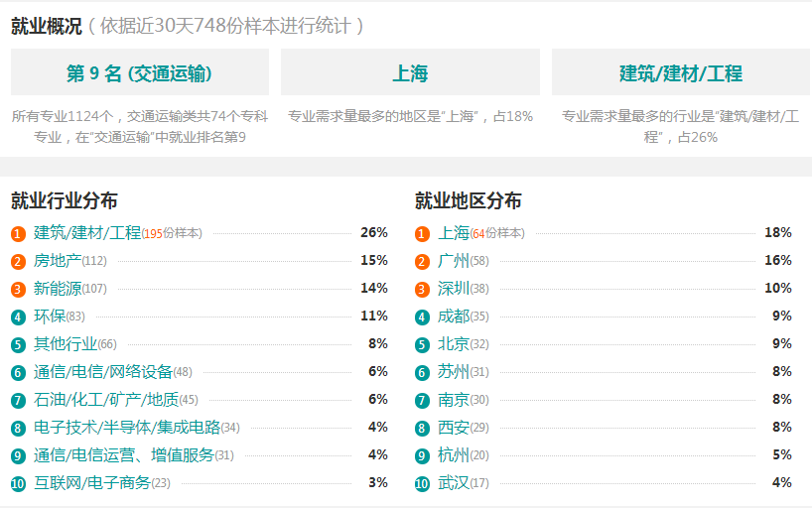Image resolution: width=812 pixels, height=508 pixels.
Task: Click rank badge 7 beside 南京
Action: 422,401
